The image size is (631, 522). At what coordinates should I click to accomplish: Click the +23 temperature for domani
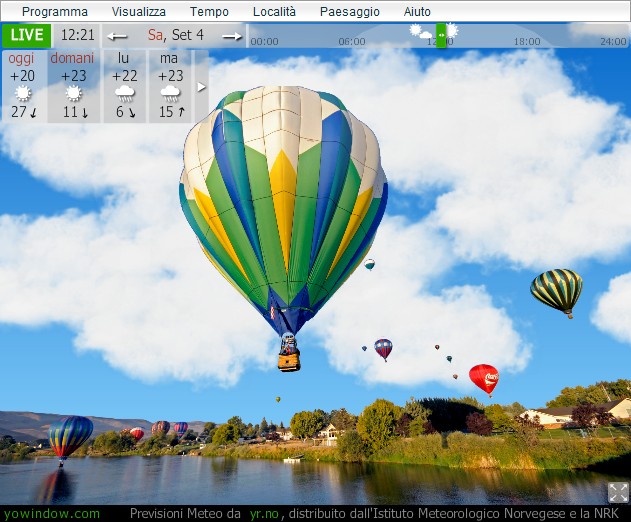coord(74,76)
